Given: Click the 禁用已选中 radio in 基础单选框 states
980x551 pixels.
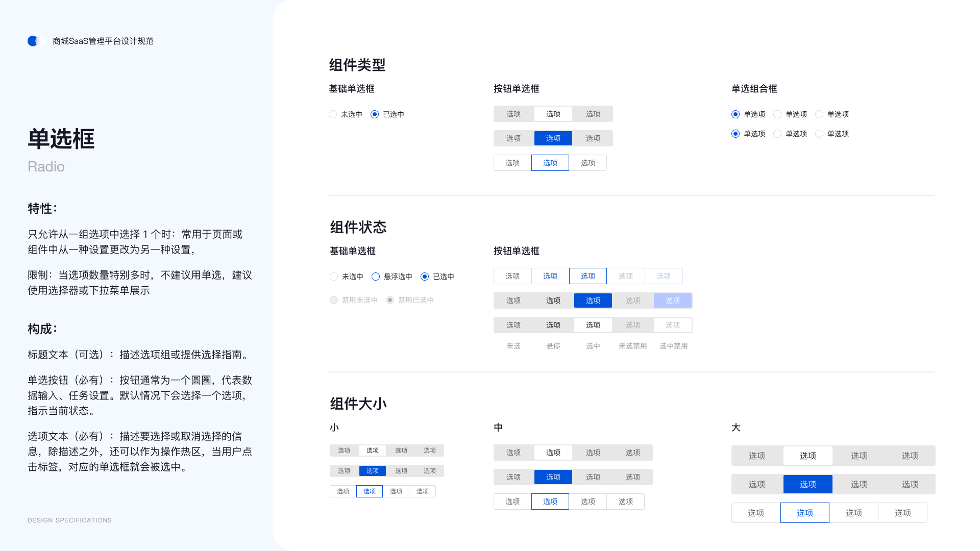Looking at the screenshot, I should [390, 300].
